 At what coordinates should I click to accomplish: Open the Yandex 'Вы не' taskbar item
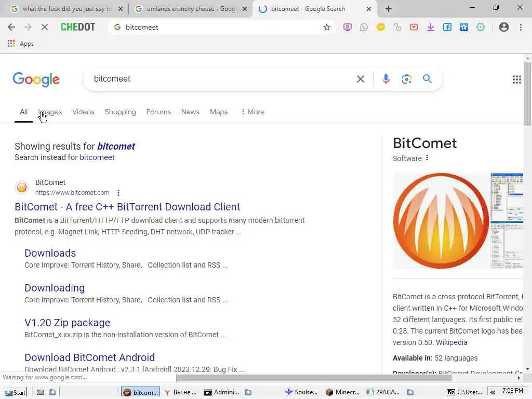[180, 392]
